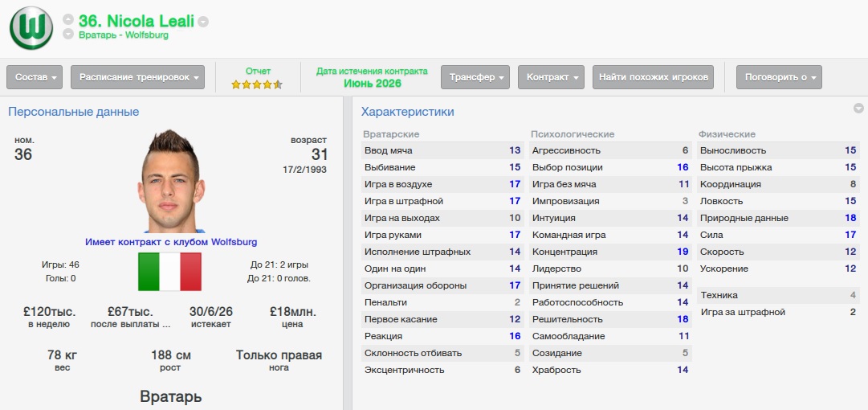Open the dropdown arrow beside Nicola Leali's name

203,22
